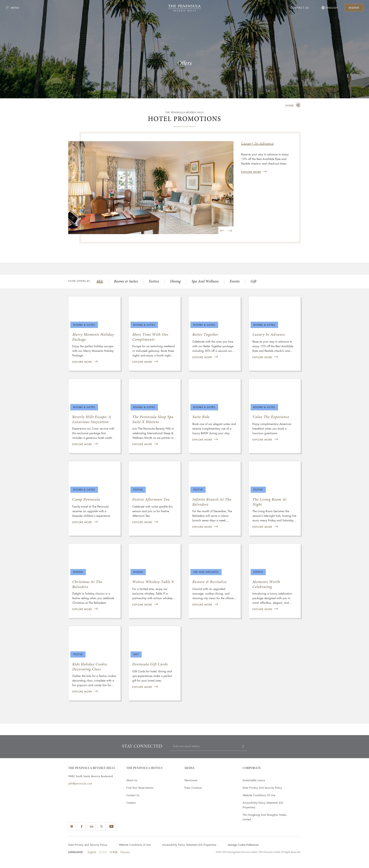Click the Share icon

298,105
